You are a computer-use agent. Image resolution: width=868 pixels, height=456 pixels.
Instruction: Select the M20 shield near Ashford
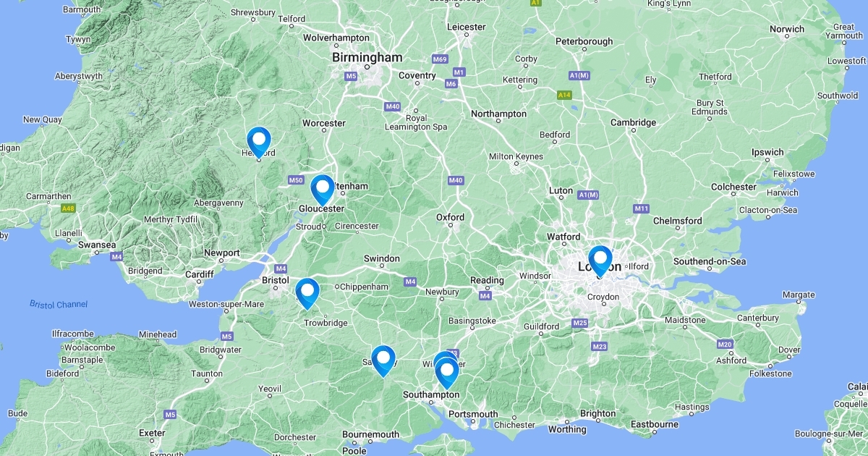coord(725,345)
